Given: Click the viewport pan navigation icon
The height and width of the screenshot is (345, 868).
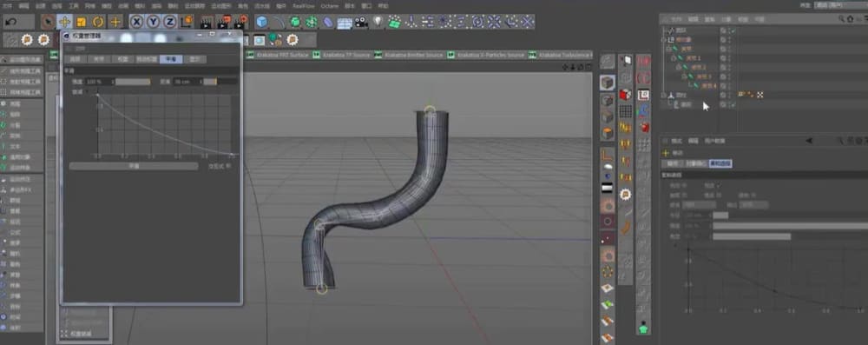Looking at the screenshot, I should [x=565, y=67].
